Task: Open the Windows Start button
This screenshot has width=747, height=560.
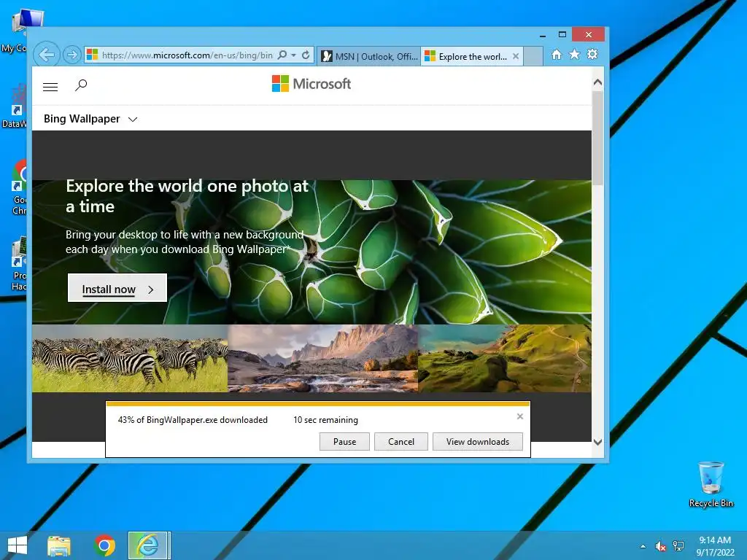Action: click(18, 545)
